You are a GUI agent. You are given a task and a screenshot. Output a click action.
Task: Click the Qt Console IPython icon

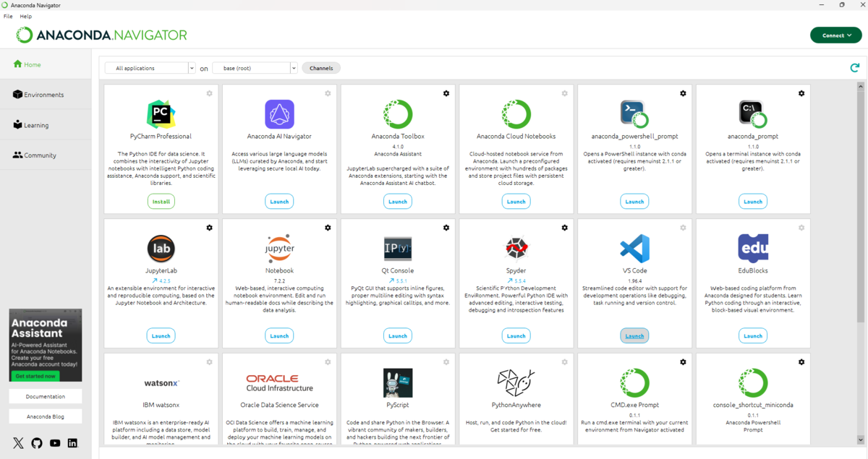click(x=398, y=249)
